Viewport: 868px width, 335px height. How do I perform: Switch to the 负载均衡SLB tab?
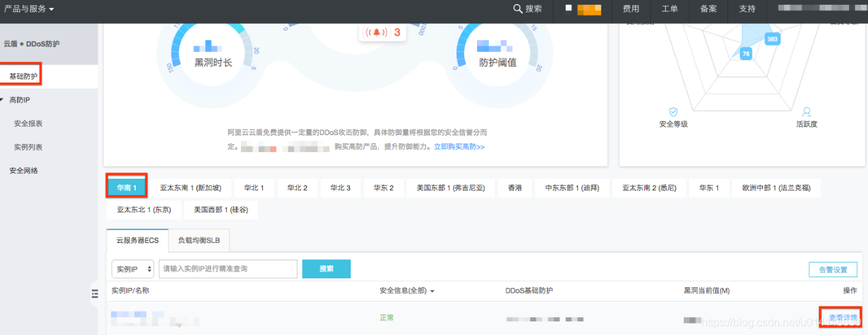pyautogui.click(x=199, y=240)
